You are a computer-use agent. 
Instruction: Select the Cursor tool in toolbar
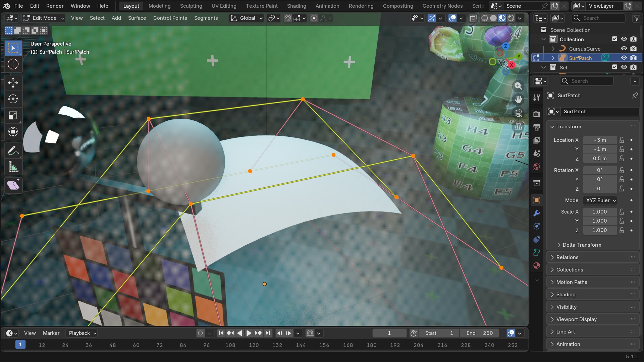point(13,64)
